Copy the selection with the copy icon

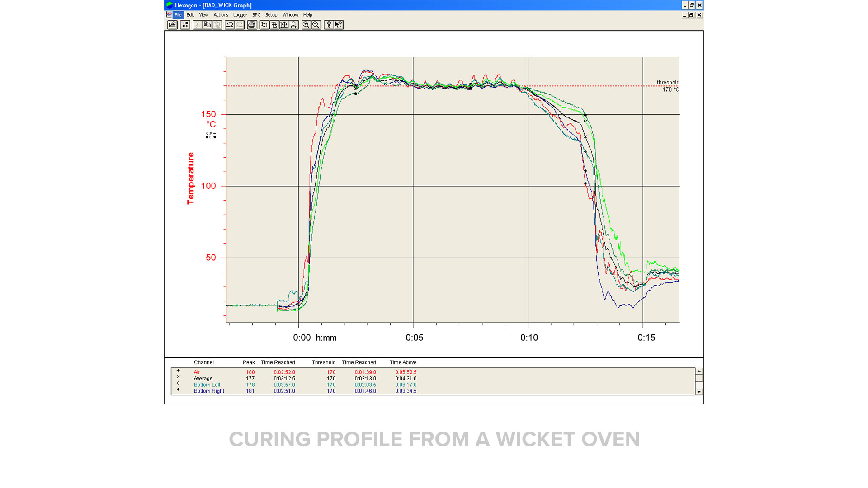(x=208, y=25)
